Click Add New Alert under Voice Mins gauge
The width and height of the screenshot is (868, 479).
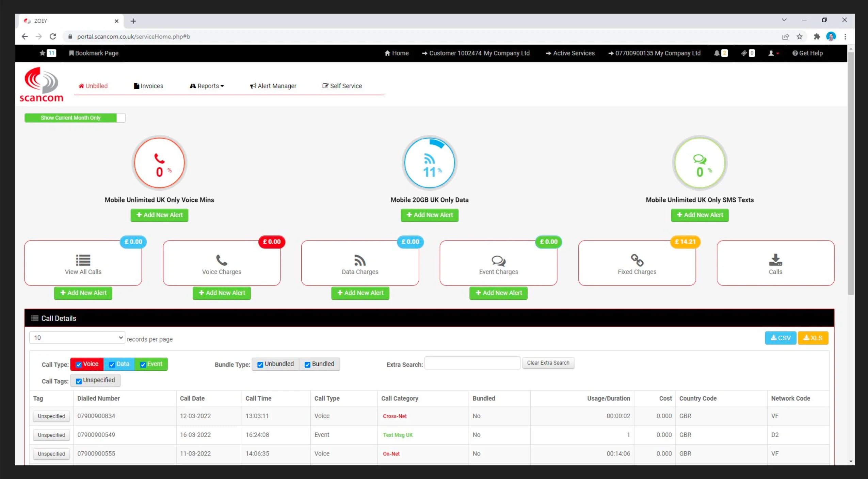point(159,215)
